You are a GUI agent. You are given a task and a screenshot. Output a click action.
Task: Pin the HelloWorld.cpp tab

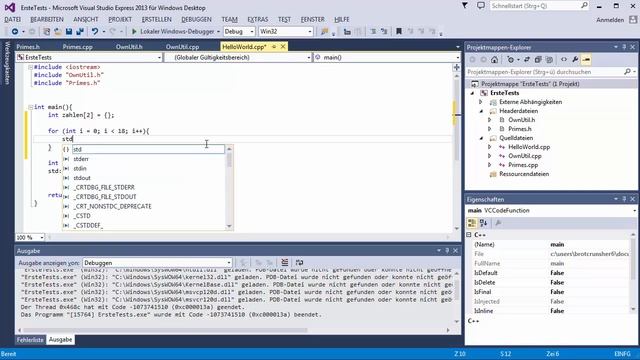(x=274, y=47)
